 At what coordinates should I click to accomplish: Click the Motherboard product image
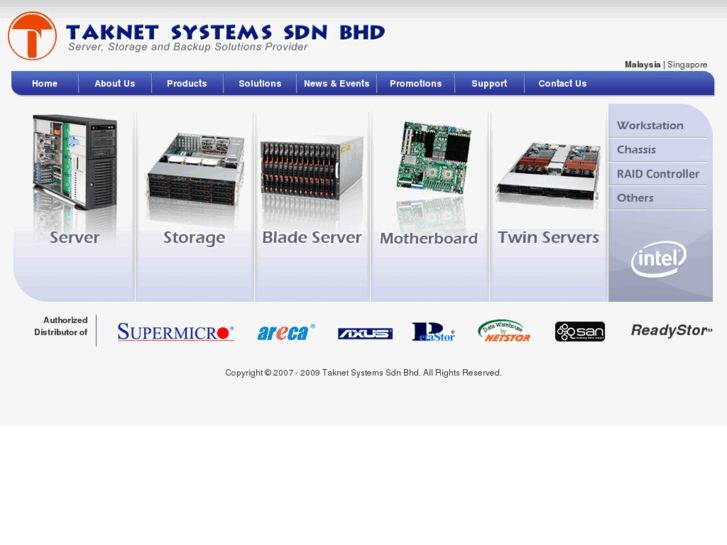[433, 157]
